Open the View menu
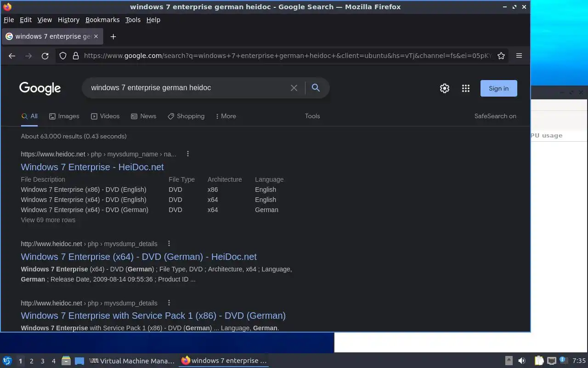 click(x=45, y=20)
